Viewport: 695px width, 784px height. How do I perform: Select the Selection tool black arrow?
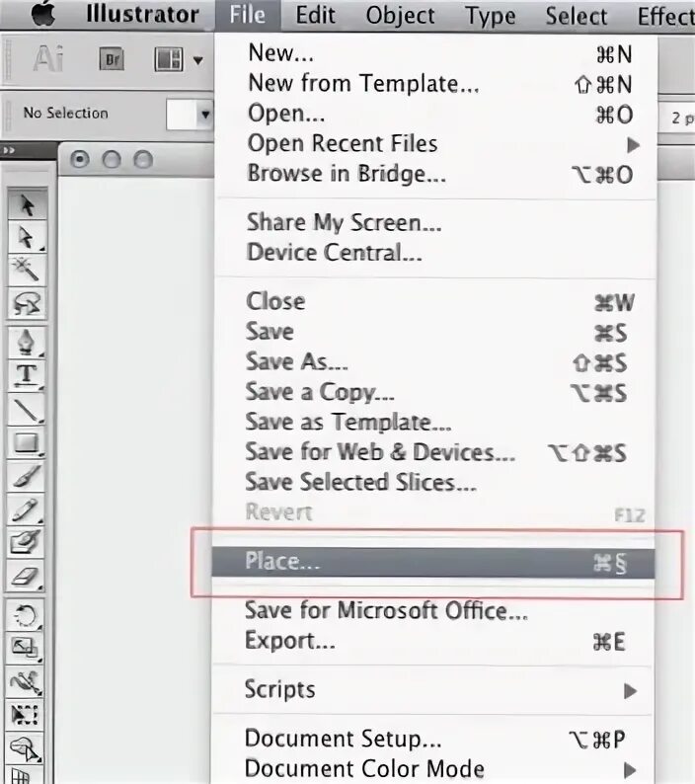(27, 205)
